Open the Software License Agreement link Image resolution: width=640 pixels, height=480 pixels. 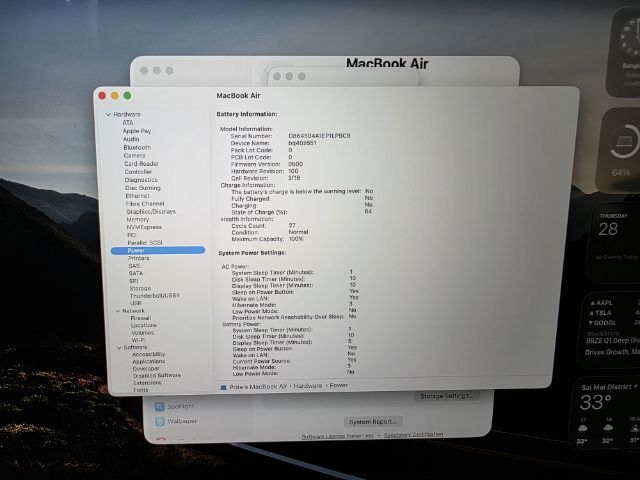click(338, 436)
